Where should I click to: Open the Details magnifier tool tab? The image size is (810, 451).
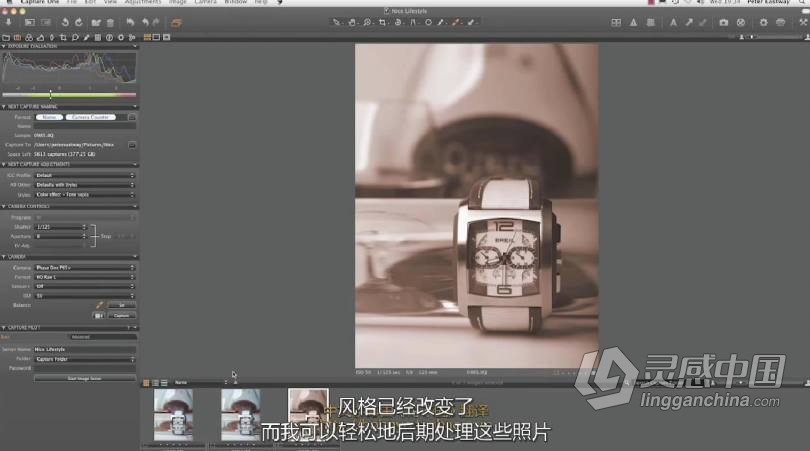(75, 37)
